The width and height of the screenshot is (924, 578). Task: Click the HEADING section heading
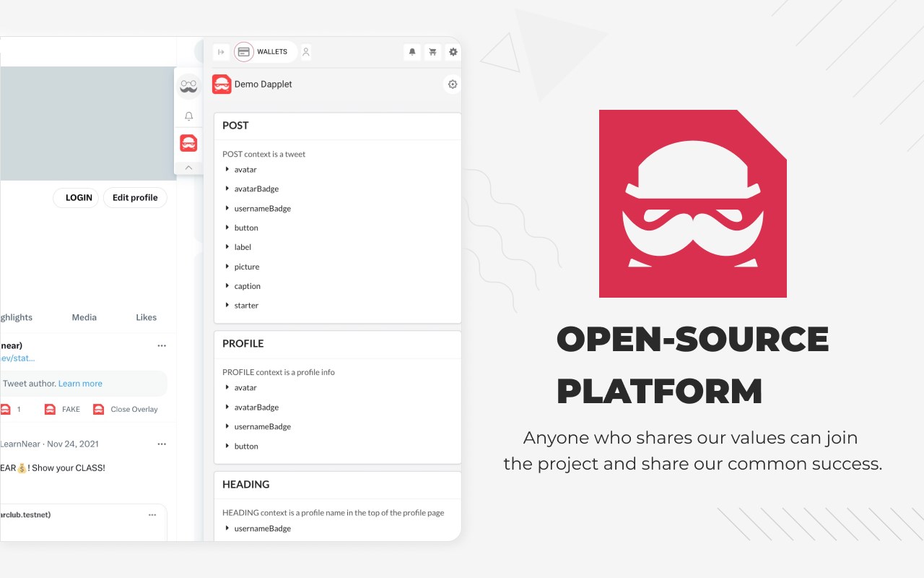pyautogui.click(x=246, y=485)
